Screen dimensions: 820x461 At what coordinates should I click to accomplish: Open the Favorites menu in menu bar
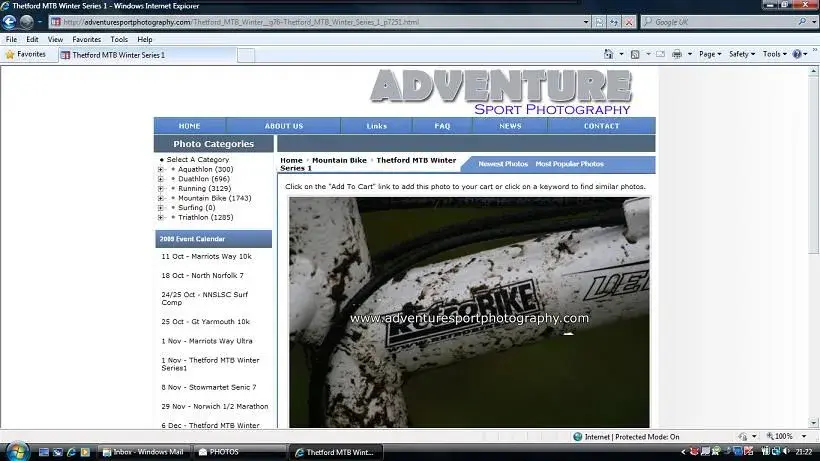click(86, 39)
